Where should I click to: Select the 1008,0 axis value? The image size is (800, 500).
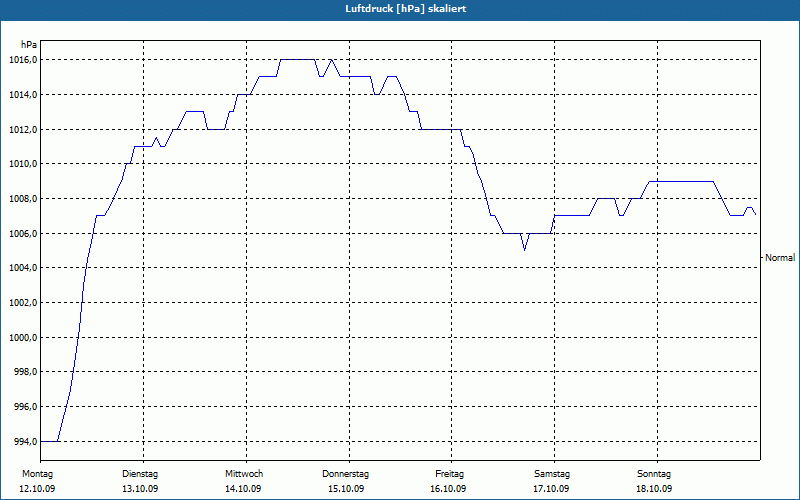(22, 198)
